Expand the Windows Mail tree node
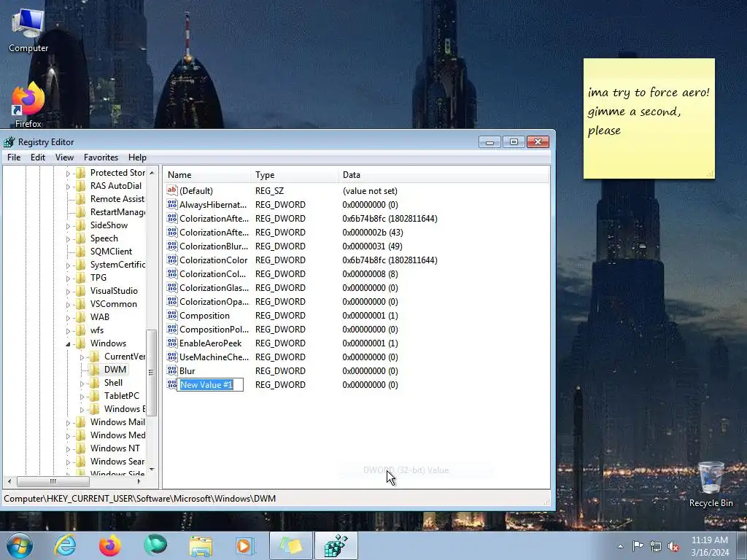This screenshot has height=560, width=747. click(x=68, y=422)
